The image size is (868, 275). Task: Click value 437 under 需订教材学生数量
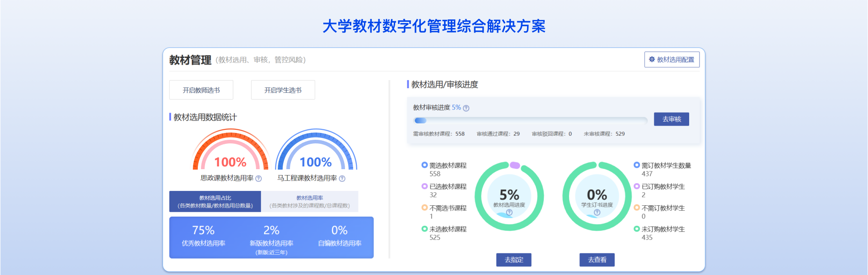pyautogui.click(x=647, y=174)
